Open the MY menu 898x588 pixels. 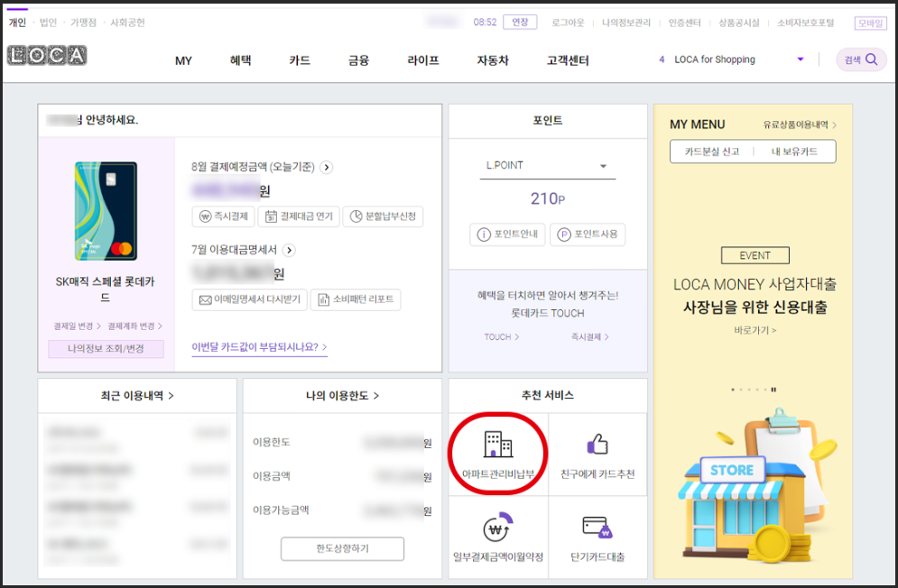point(183,60)
